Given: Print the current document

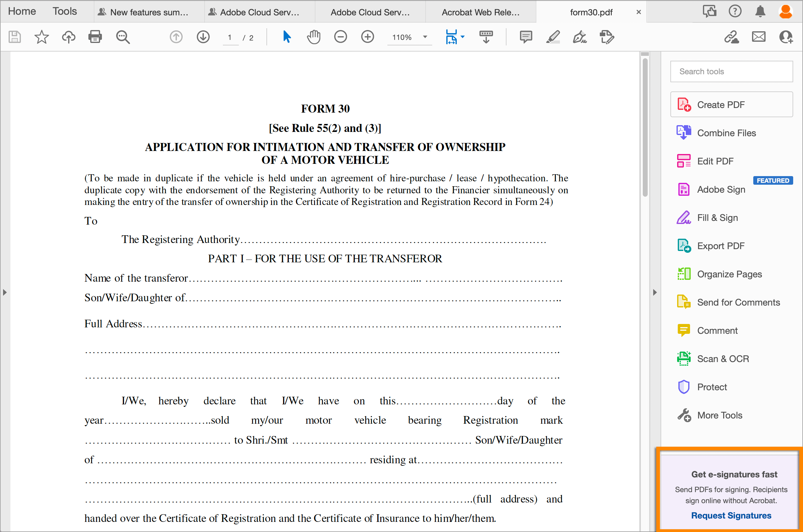Looking at the screenshot, I should 95,37.
